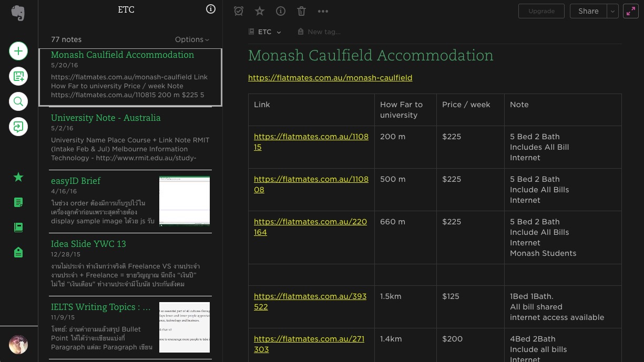Open the Notebooks sidebar icon

pyautogui.click(x=18, y=227)
